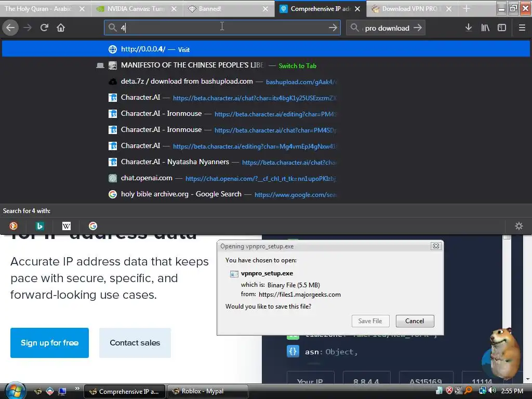Close the Download VPN PRO tab
This screenshot has width=532, height=399.
(449, 9)
